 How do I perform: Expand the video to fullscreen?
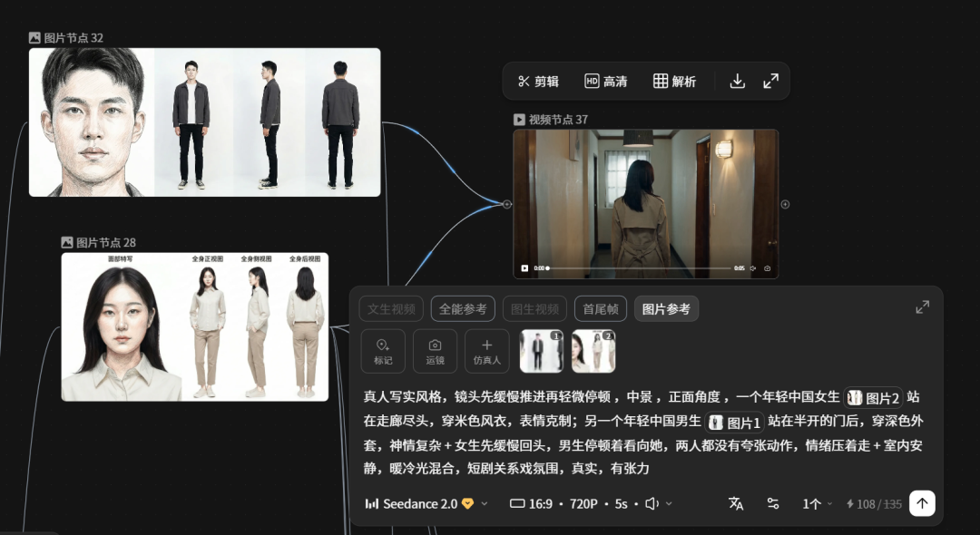pyautogui.click(x=771, y=81)
